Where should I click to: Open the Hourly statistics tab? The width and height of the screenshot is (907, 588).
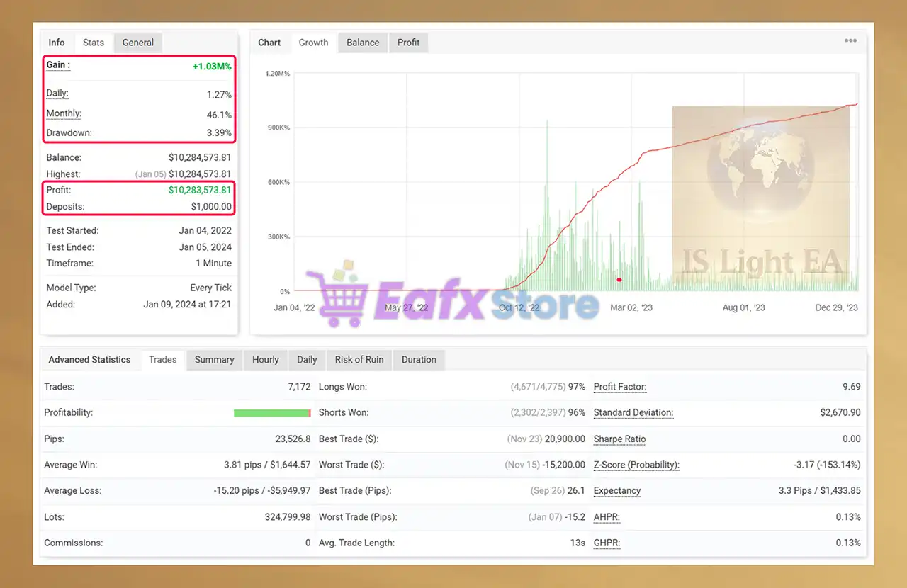[x=266, y=360]
